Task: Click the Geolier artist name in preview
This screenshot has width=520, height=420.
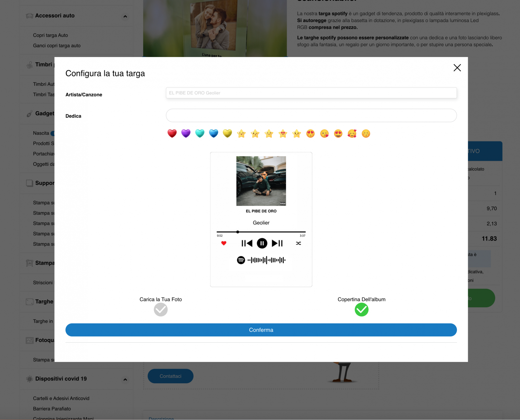Action: (261, 223)
